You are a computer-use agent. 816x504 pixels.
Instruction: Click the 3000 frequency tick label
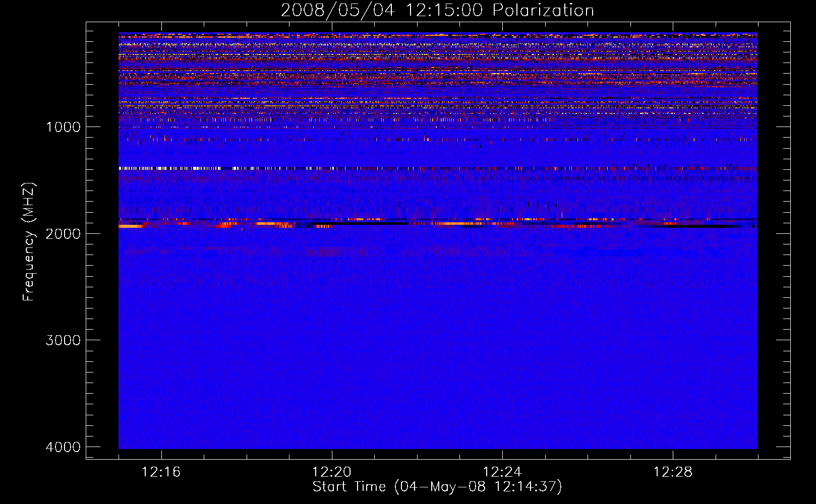pyautogui.click(x=63, y=340)
